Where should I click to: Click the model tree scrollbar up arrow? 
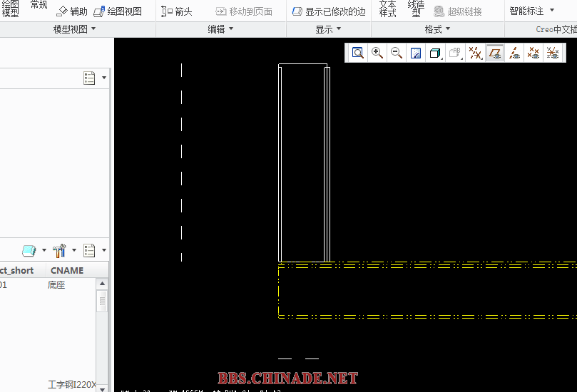[x=102, y=284]
